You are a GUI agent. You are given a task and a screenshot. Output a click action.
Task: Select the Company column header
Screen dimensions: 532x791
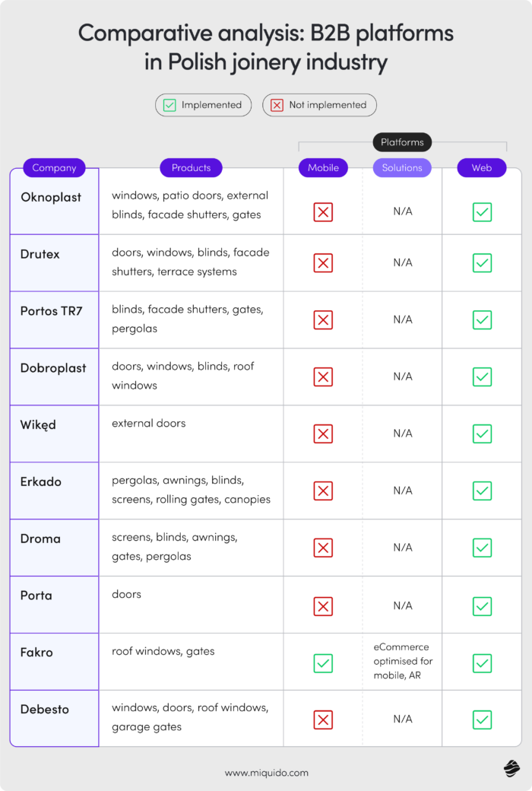click(55, 168)
